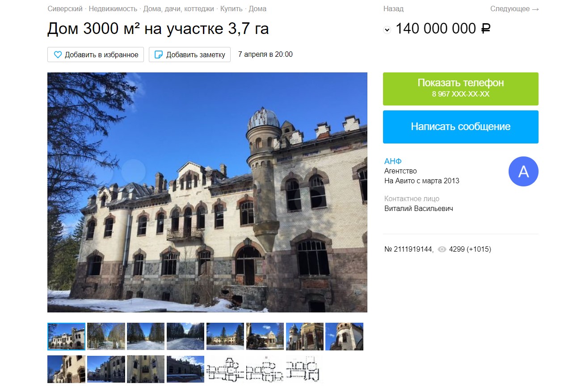Open Сиверский breadcrumb
Screen dimensions: 581x392
(x=65, y=9)
